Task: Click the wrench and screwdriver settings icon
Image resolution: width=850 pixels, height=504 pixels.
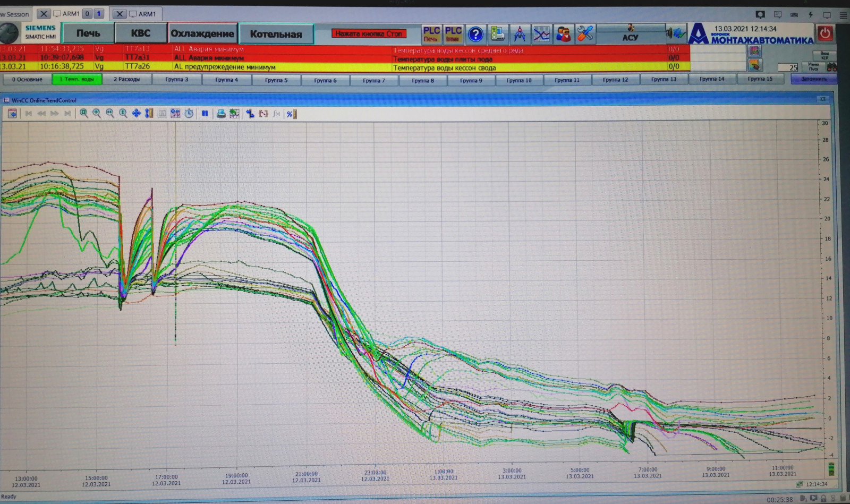Action: (584, 35)
